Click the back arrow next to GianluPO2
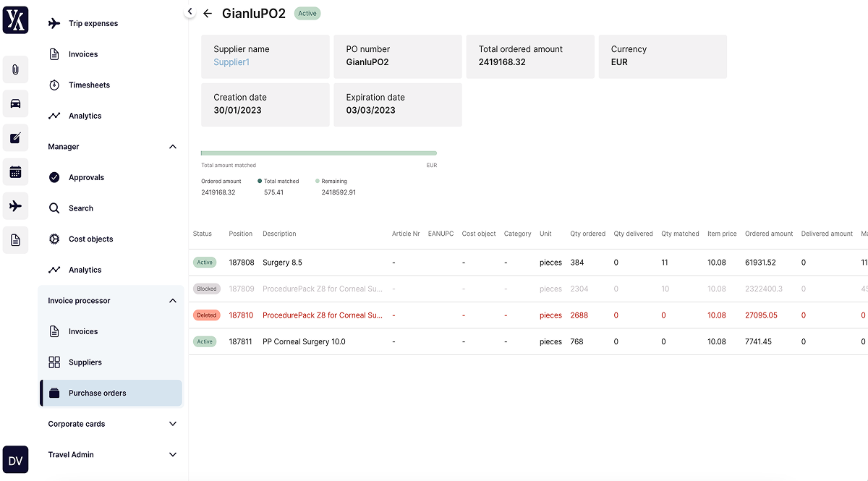 (x=208, y=13)
